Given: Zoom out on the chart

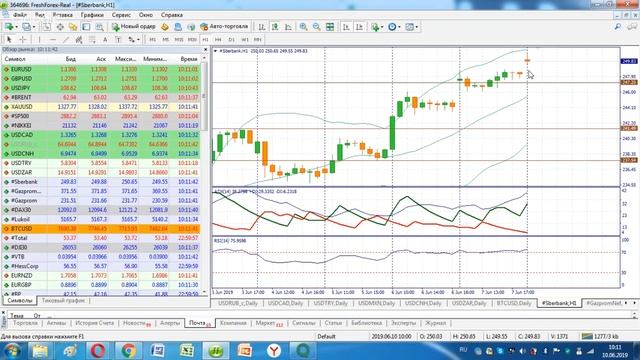Looking at the screenshot, I should 316,27.
